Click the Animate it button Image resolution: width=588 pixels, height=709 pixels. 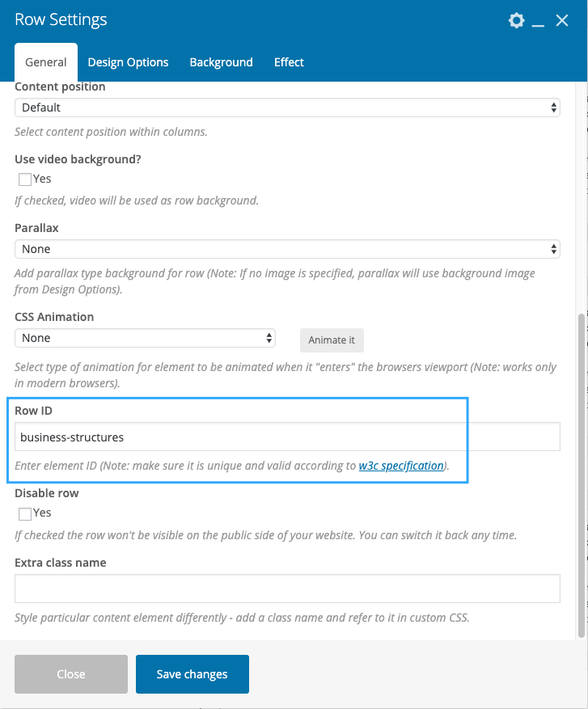pyautogui.click(x=332, y=340)
